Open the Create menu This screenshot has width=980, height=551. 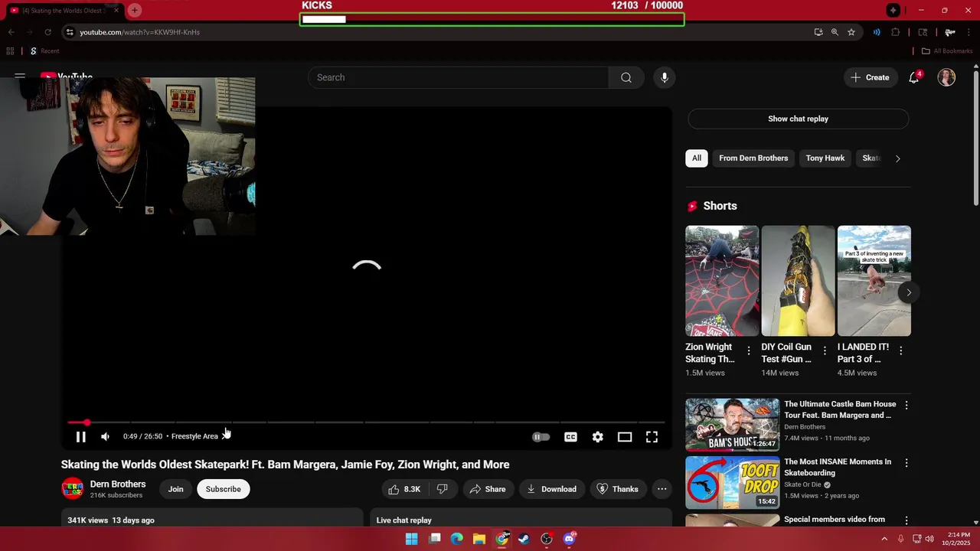[871, 77]
